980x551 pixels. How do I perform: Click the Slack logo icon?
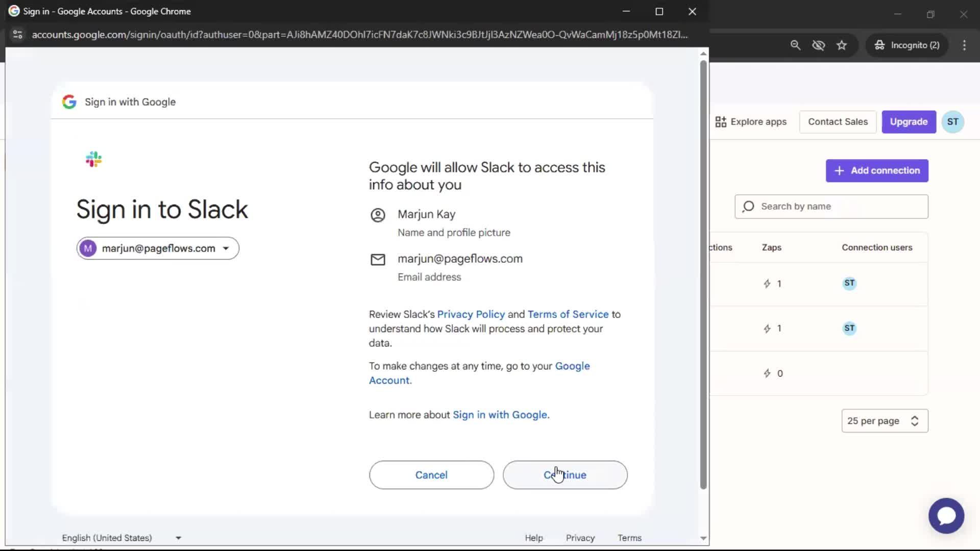[x=94, y=159]
